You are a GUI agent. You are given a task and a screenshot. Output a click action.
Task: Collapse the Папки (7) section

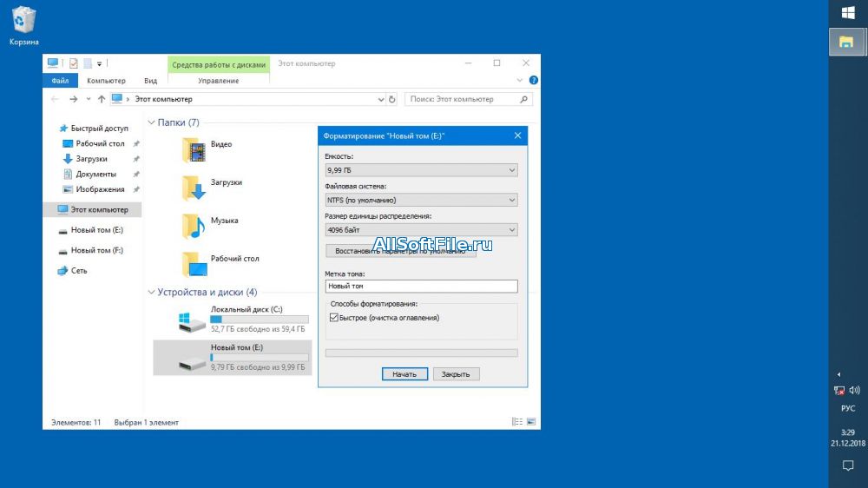click(152, 122)
